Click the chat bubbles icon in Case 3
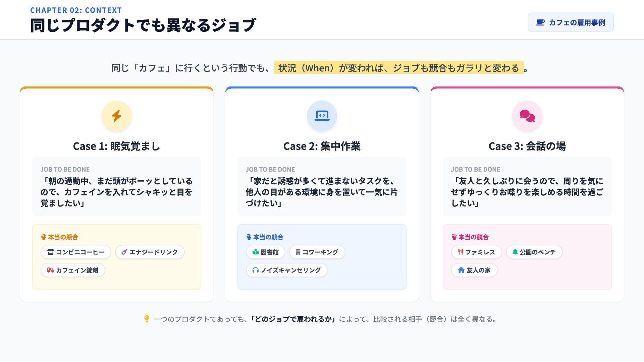 [x=527, y=116]
